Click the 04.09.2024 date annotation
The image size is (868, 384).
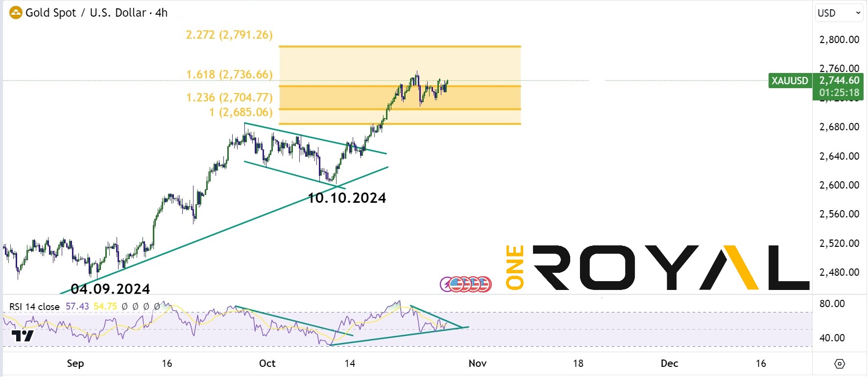(110, 289)
